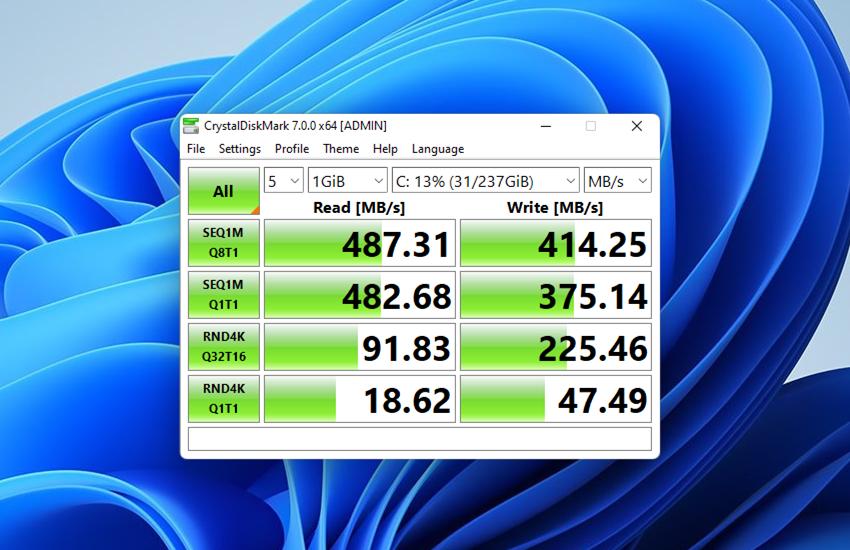The image size is (850, 550).
Task: Run the SEQ1M Q8T1 test
Action: [223, 243]
